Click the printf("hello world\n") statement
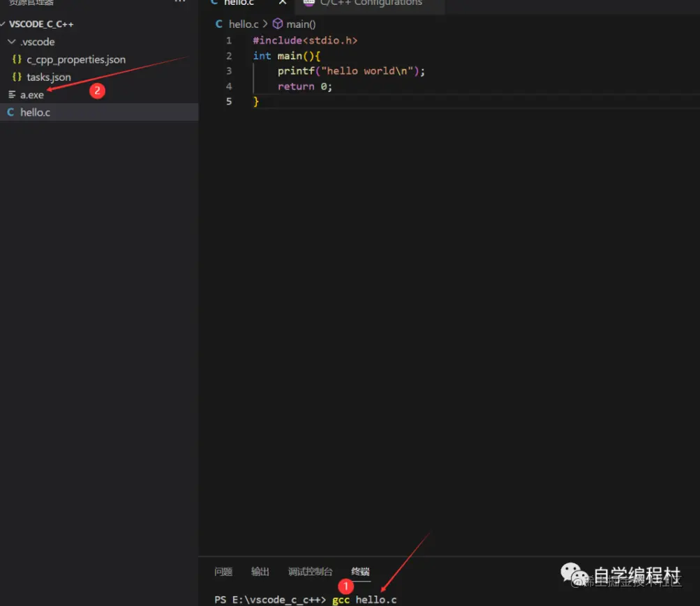This screenshot has width=700, height=606. point(351,71)
